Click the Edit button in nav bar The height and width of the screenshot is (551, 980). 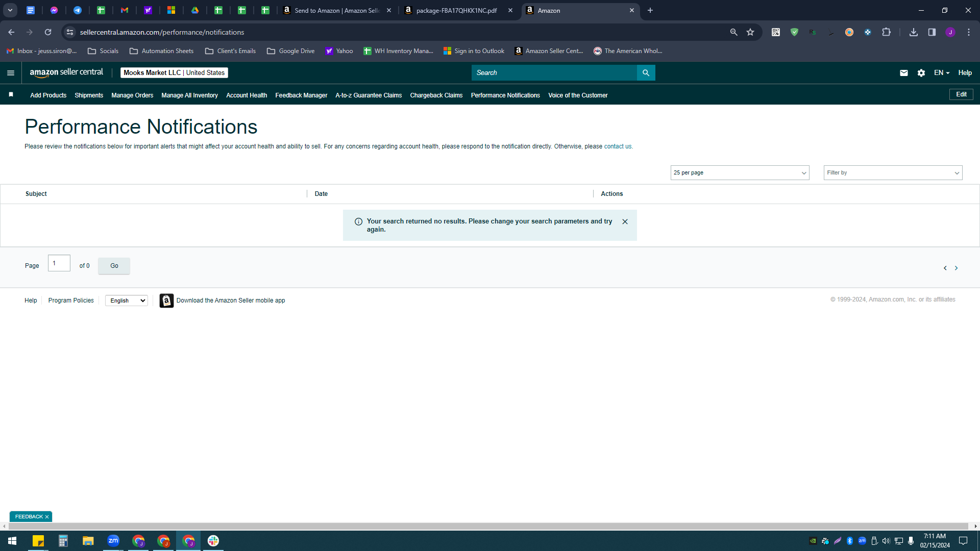(961, 94)
